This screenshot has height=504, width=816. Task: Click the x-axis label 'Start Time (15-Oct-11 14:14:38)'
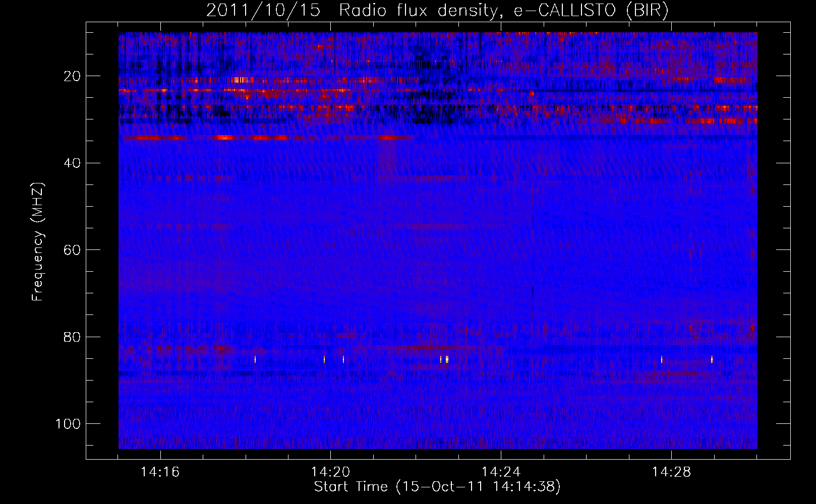(x=437, y=487)
